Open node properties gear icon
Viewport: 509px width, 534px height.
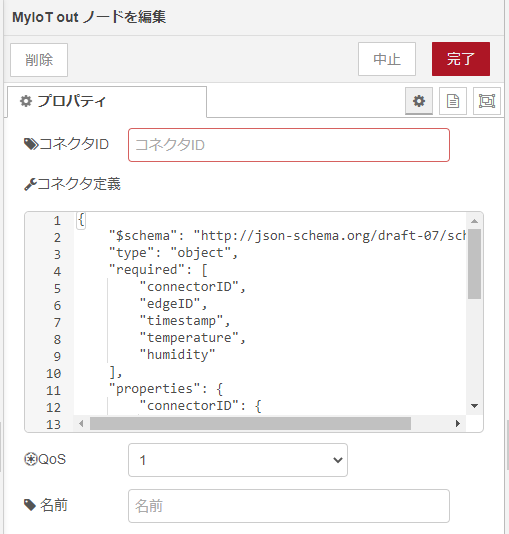coord(419,101)
